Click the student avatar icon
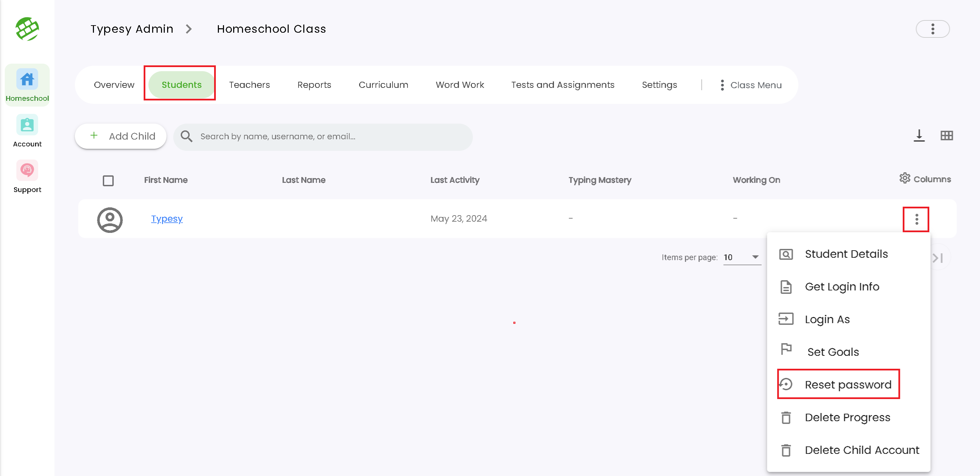This screenshot has height=476, width=980. [110, 220]
